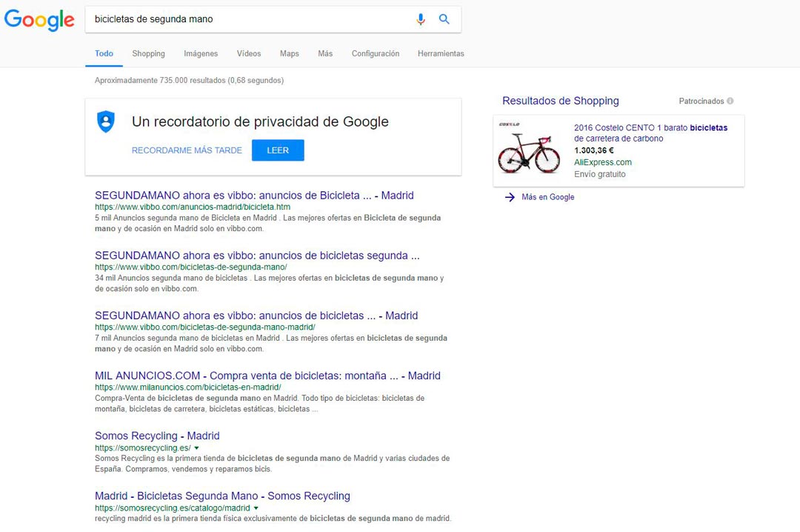800x532 pixels.
Task: Open the dropdown arrow next to somosrecycling.es/catalogo/madrid
Action: 256,508
